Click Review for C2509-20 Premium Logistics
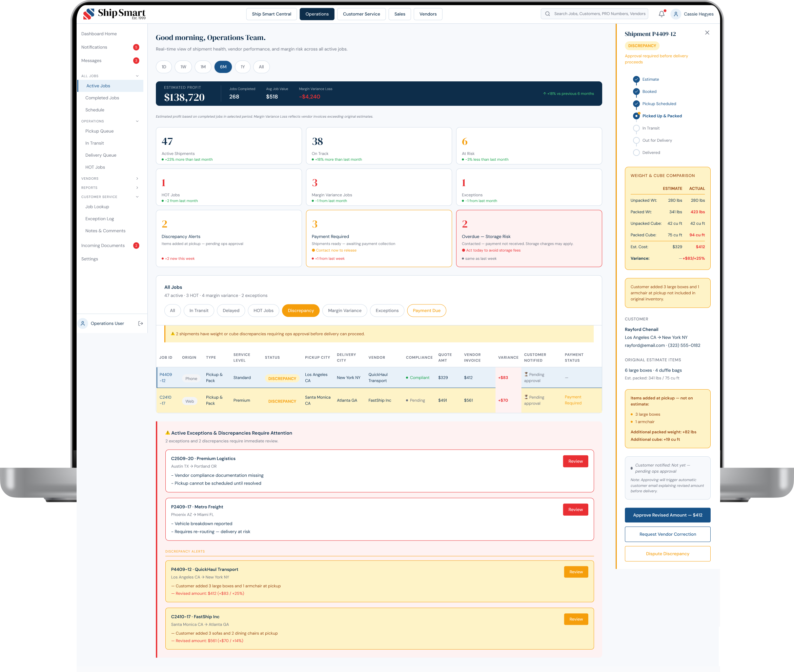This screenshot has width=794, height=672. click(x=575, y=461)
